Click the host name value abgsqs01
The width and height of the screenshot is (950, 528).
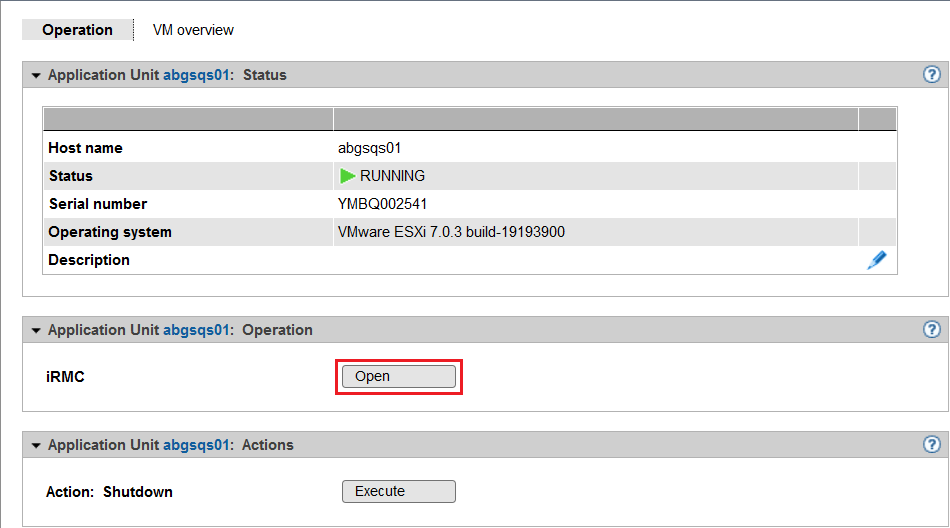tap(369, 148)
